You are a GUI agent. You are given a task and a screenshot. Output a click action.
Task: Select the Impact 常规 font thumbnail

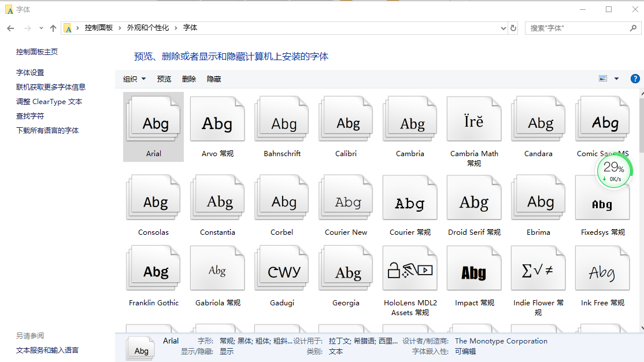474,268
